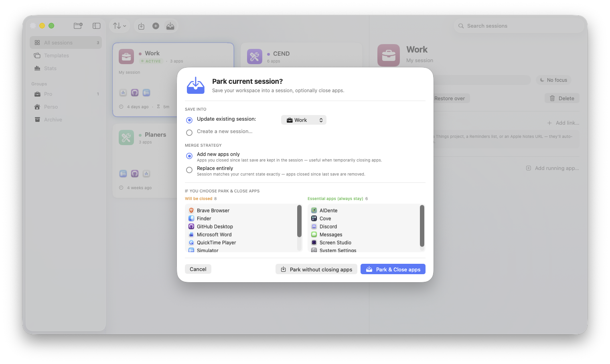Click the new group folder icon
The image size is (610, 364).
point(78,26)
